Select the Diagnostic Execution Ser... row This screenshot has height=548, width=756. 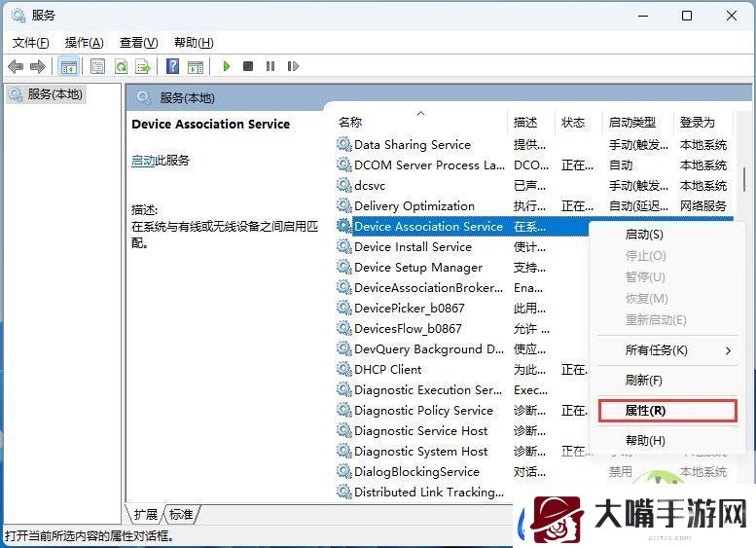pyautogui.click(x=463, y=389)
